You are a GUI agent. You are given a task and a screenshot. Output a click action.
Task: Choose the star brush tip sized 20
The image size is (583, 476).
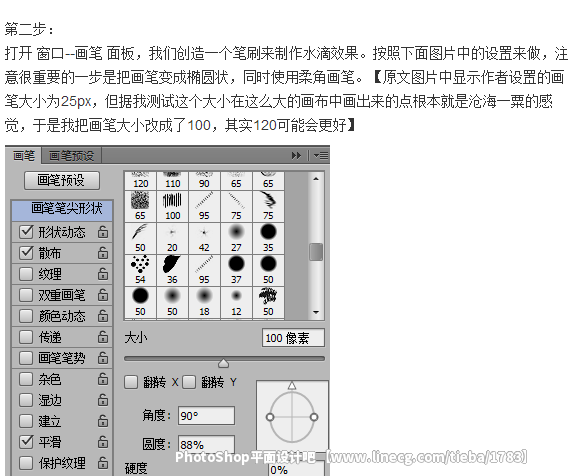click(173, 238)
